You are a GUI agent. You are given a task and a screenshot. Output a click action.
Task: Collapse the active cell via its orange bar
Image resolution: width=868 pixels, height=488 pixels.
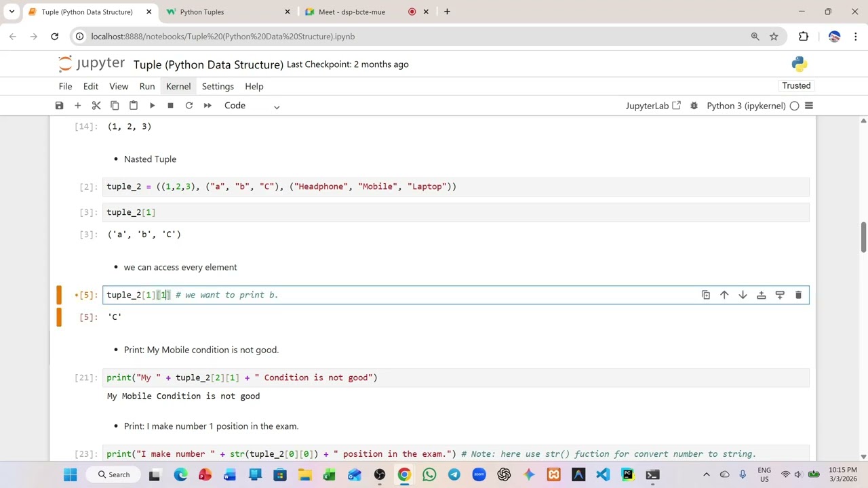[59, 295]
